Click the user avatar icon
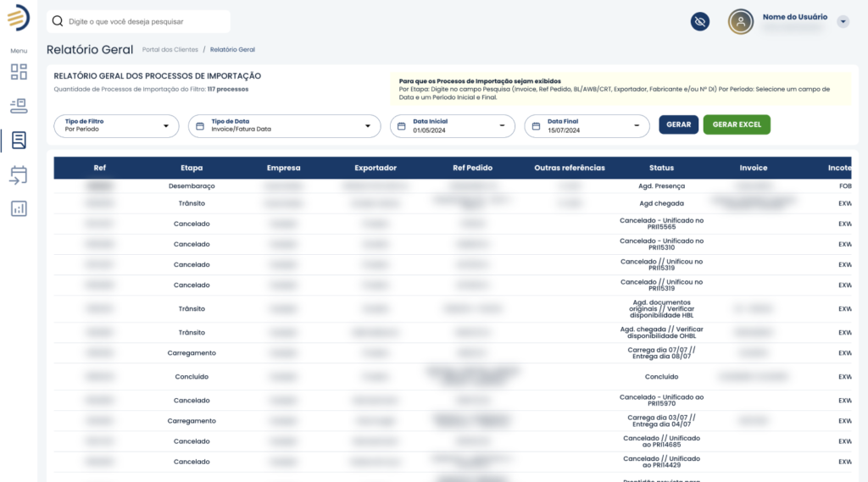The image size is (868, 482). 741,22
